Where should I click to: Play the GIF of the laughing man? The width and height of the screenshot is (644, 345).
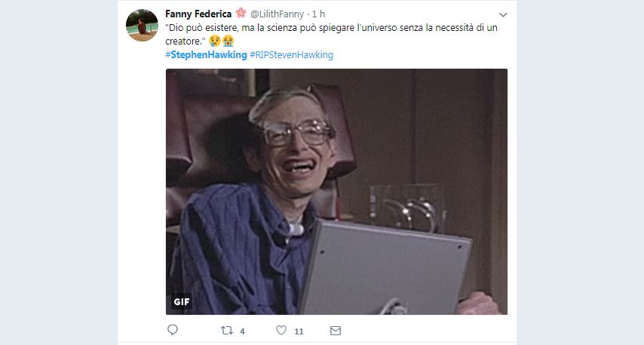336,192
